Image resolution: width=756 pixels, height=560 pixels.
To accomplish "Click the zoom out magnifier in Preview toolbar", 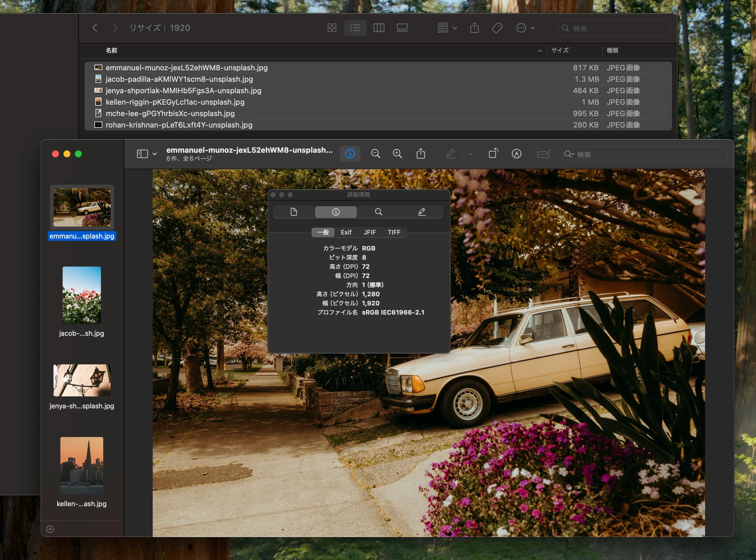I will point(375,154).
